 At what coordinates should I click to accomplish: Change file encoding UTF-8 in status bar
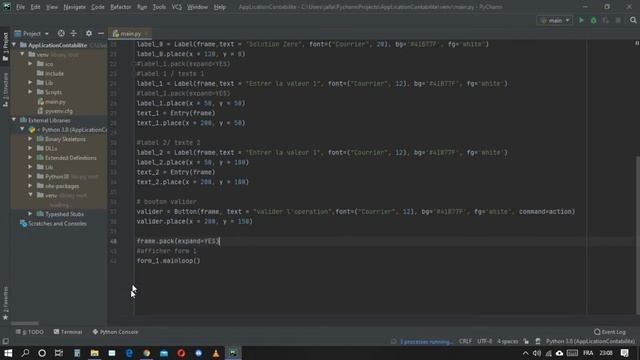(x=484, y=341)
